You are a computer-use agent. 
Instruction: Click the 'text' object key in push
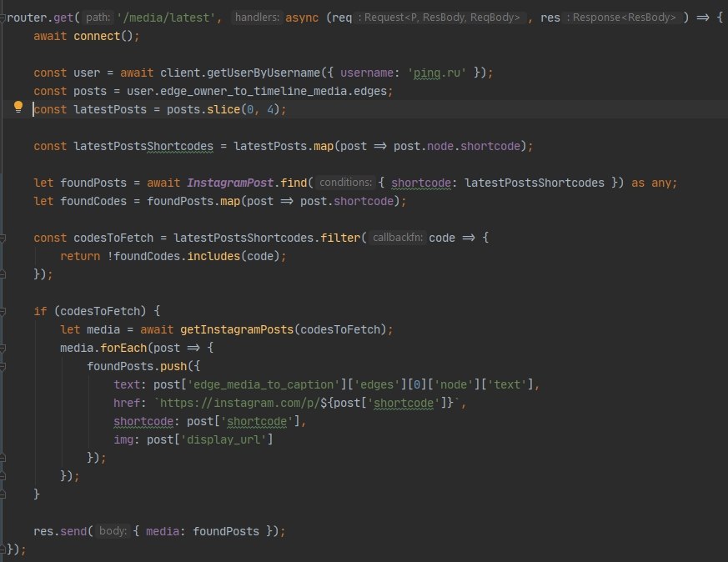click(x=127, y=384)
